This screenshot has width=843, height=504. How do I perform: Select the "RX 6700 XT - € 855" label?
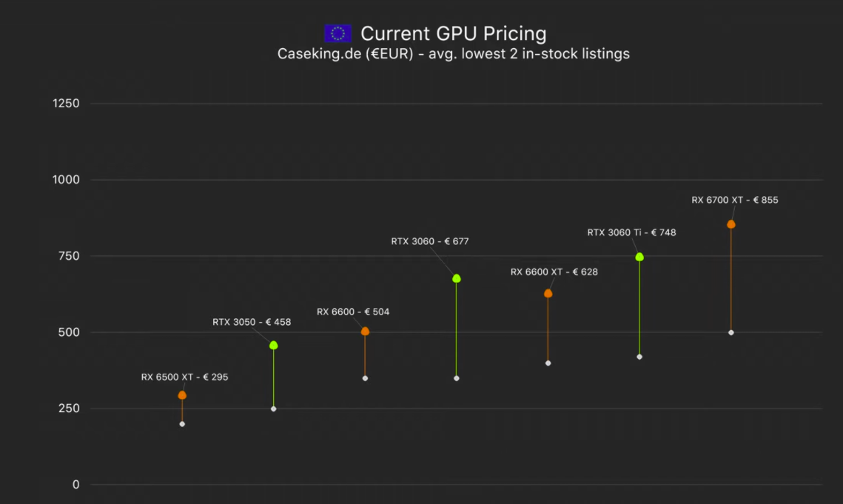[735, 200]
